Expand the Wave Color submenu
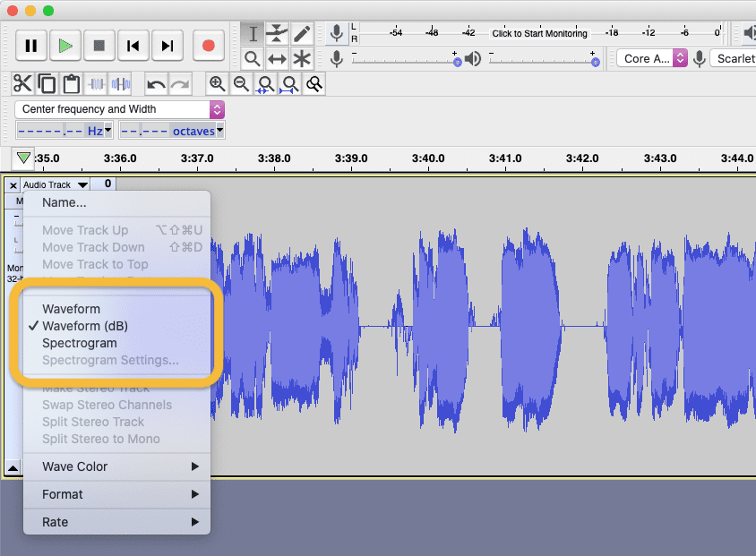The image size is (756, 556). pos(75,466)
